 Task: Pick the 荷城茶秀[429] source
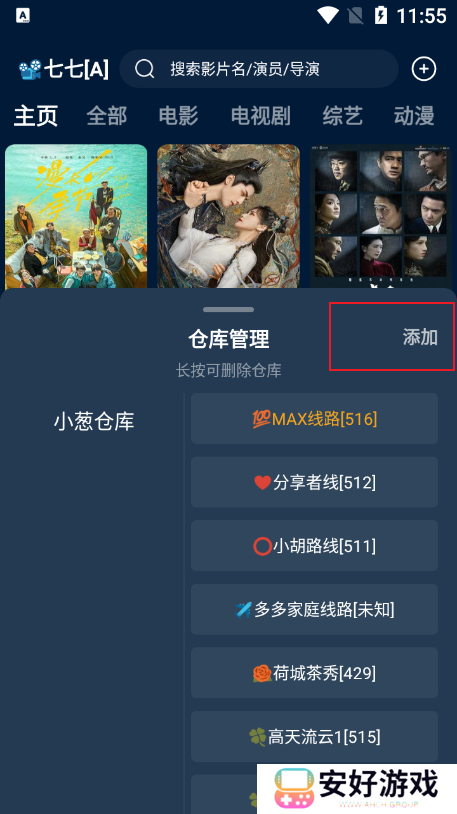pos(314,673)
